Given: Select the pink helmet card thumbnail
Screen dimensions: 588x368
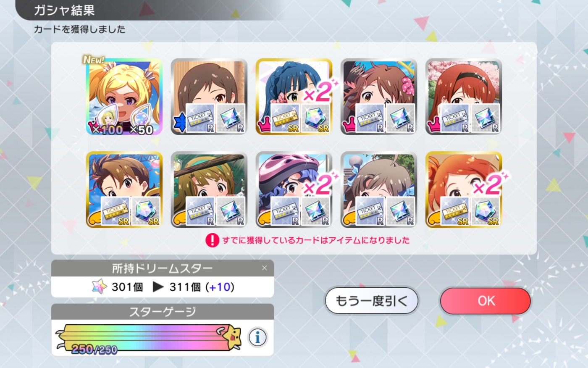Looking at the screenshot, I should [294, 190].
